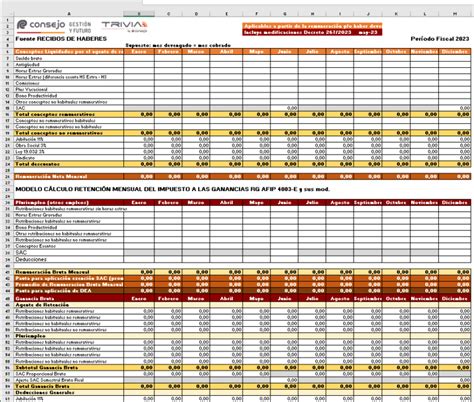Select the 'Subtotal Ganancia Bruta' cell
474x402 pixels.
pos(69,367)
